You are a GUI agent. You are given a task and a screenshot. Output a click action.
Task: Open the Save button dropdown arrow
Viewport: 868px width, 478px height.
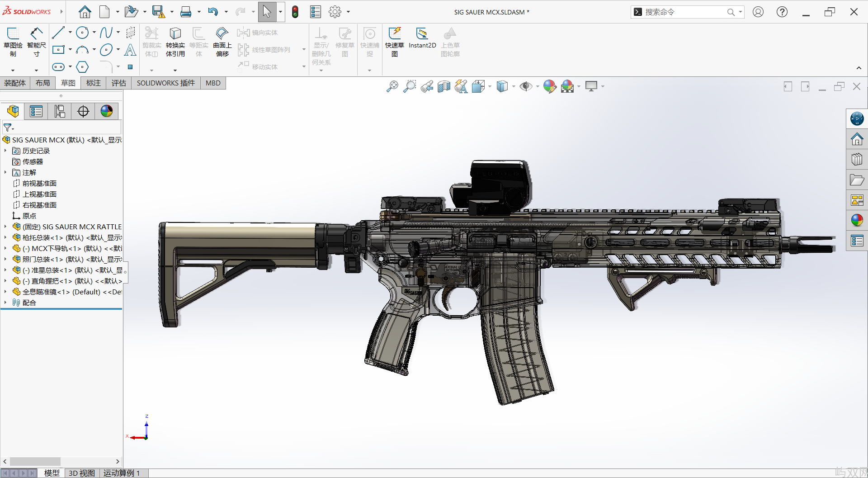[x=172, y=12]
